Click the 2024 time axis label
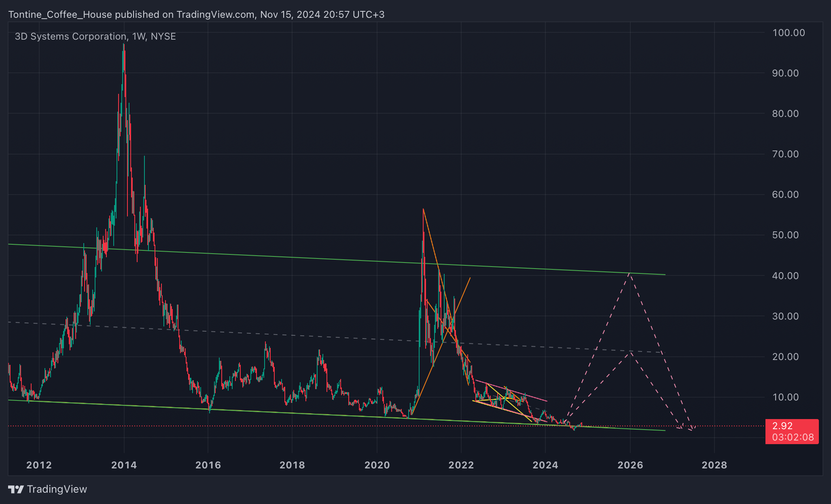Image resolution: width=831 pixels, height=504 pixels. 545,465
